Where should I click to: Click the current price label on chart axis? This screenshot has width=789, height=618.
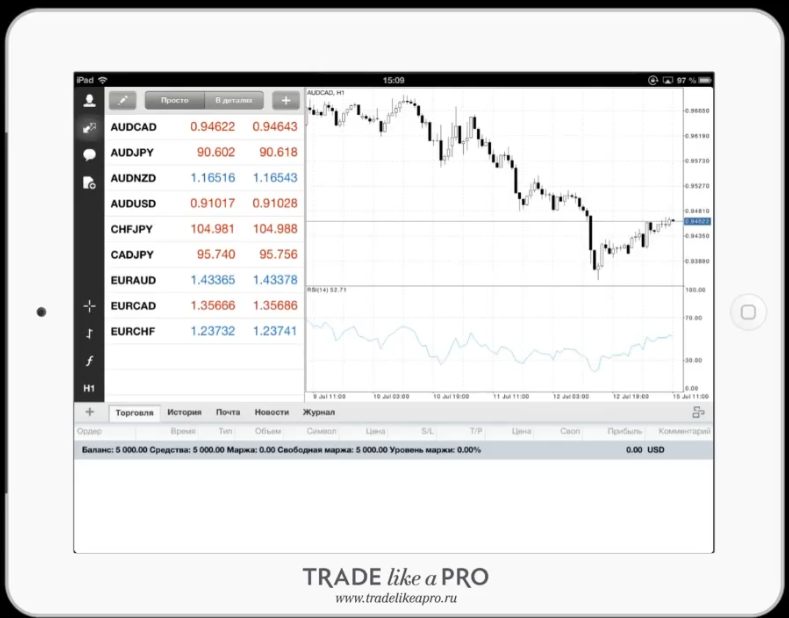pyautogui.click(x=697, y=221)
